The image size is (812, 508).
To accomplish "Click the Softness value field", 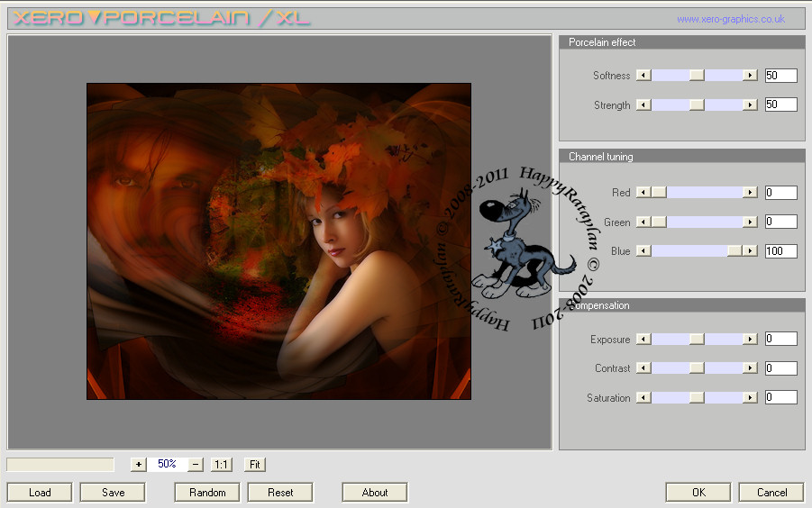I will [x=781, y=76].
